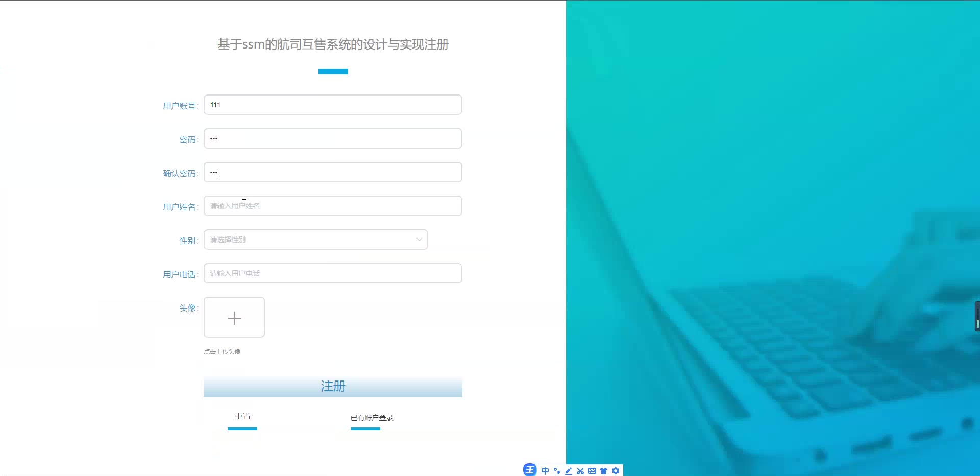This screenshot has width=980, height=476.
Task: Open the IME settings gear
Action: 616,471
